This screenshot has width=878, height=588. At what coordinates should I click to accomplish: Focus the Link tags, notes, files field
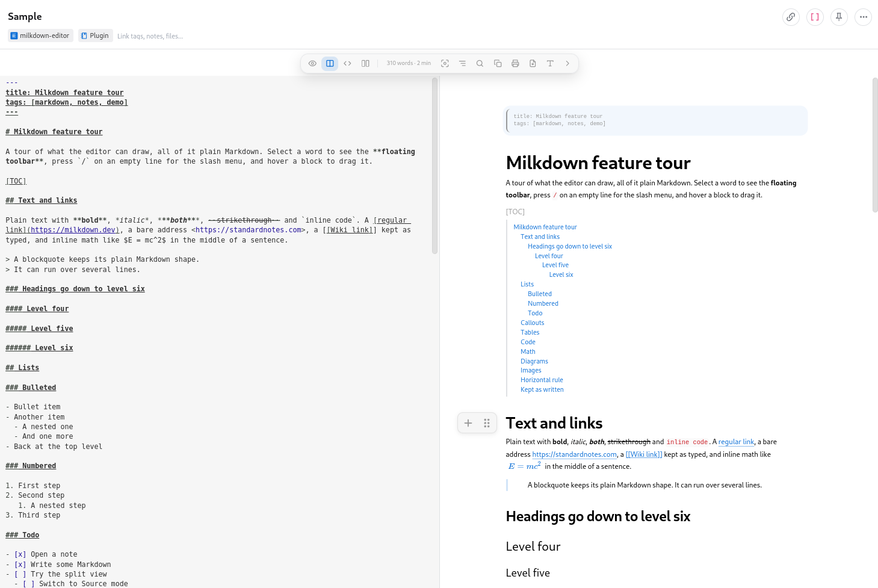click(150, 36)
